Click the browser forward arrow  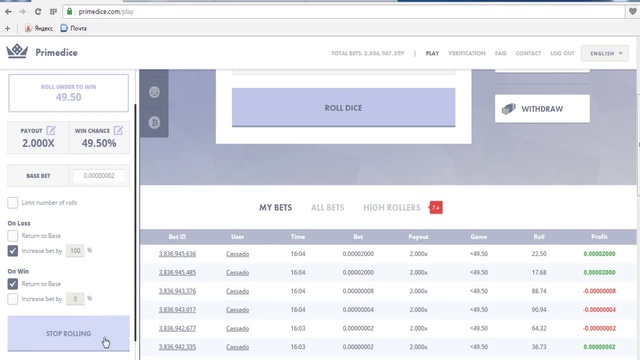22,11
